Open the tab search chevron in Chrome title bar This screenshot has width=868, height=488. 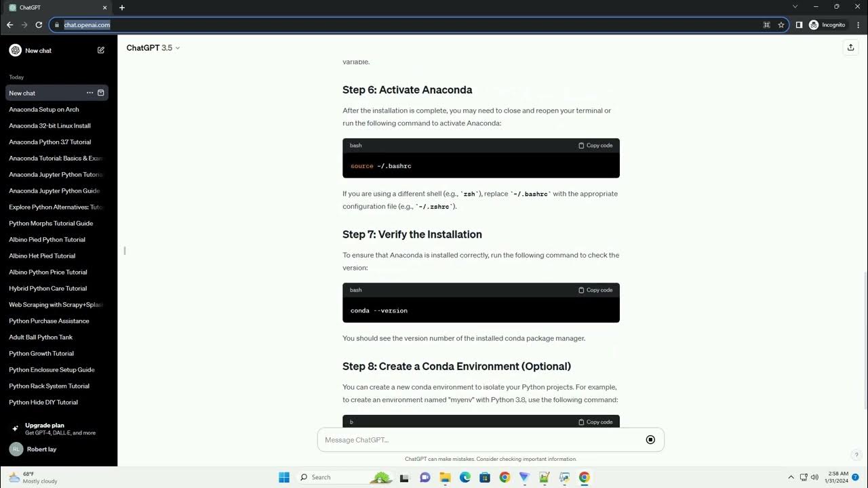[795, 7]
